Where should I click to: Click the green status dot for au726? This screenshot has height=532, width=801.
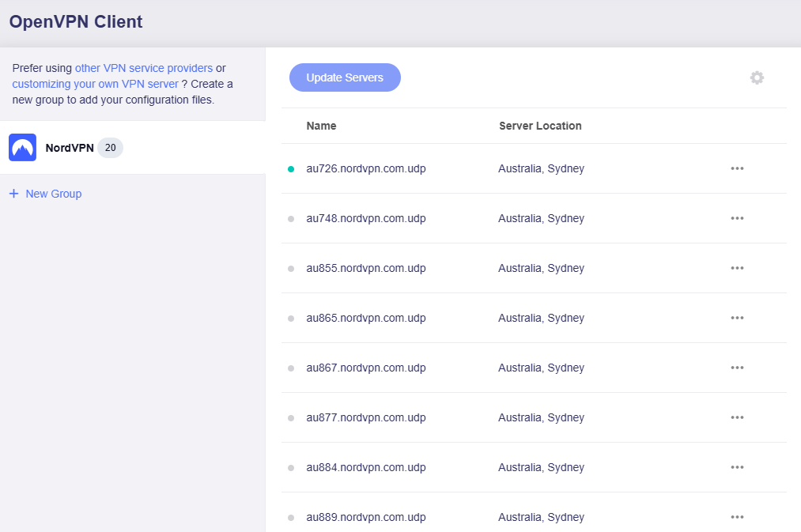click(291, 169)
